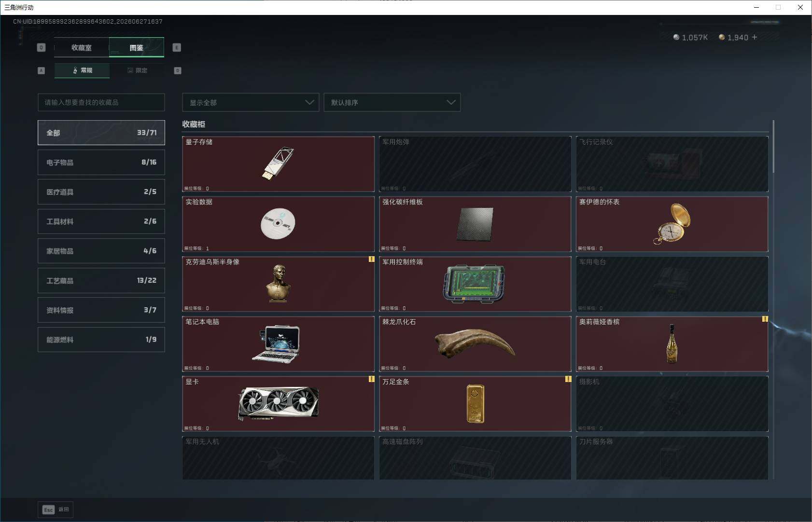Click the A key hint icon
Screen dimensions: 812x522
point(41,70)
